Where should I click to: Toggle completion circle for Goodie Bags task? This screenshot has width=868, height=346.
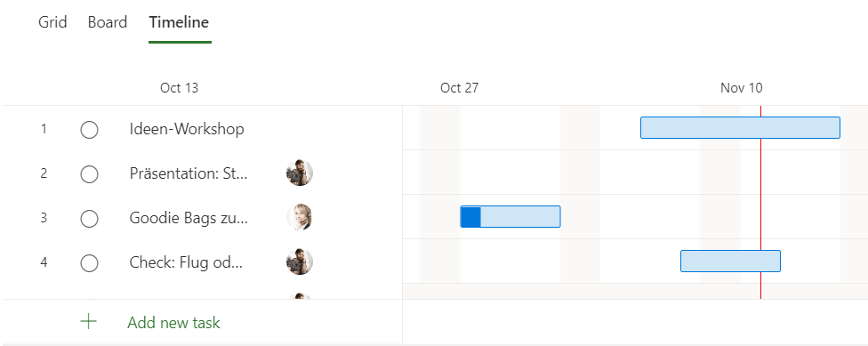point(89,219)
